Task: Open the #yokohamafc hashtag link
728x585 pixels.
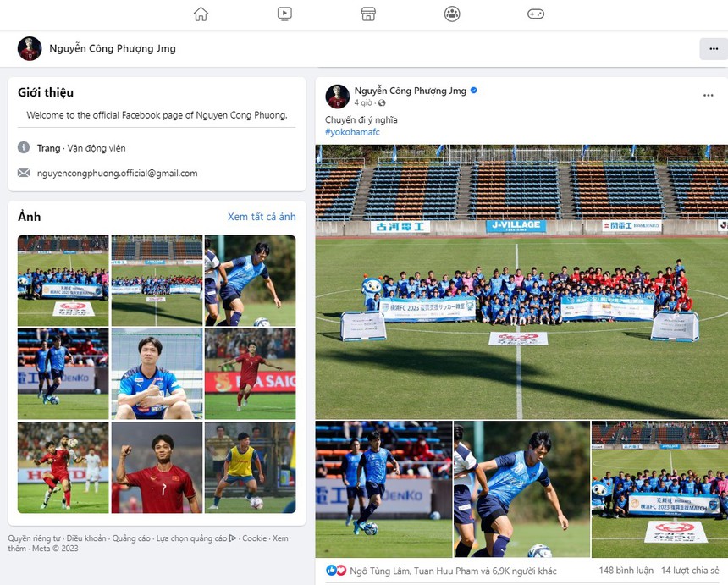Action: [352, 132]
